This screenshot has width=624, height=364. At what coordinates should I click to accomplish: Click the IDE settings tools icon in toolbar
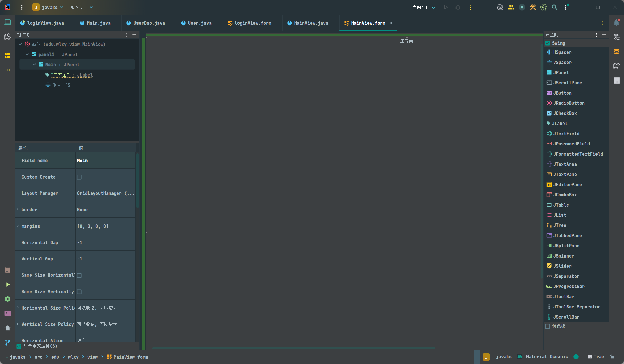(x=533, y=7)
